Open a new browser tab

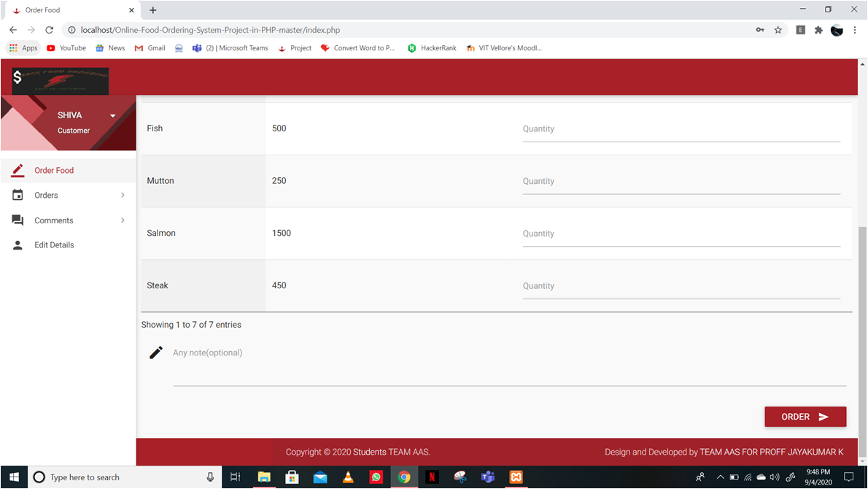152,10
